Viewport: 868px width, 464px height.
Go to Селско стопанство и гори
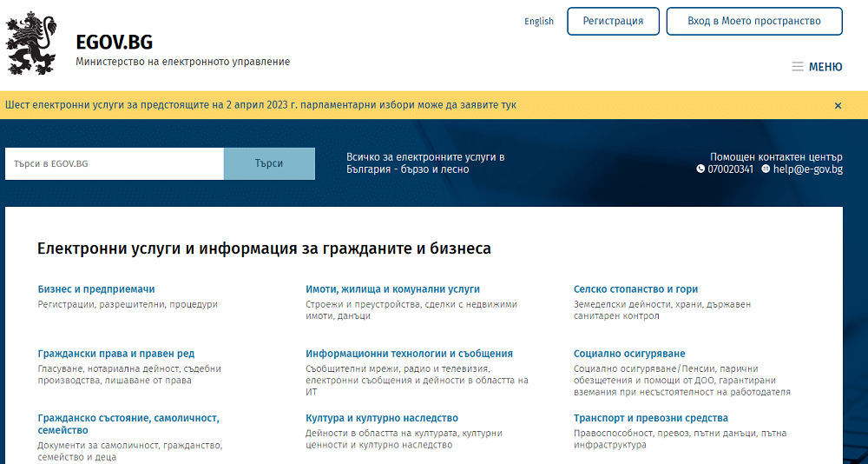tap(635, 289)
